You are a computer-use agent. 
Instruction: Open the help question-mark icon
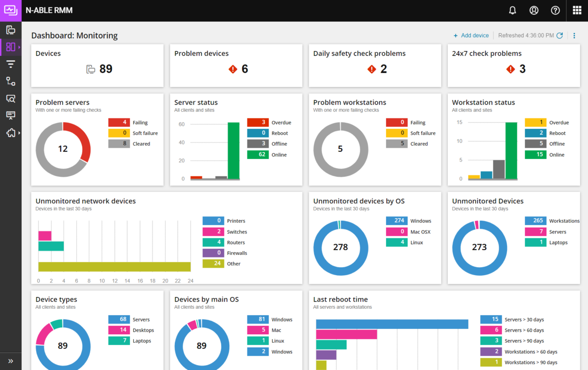pyautogui.click(x=555, y=10)
